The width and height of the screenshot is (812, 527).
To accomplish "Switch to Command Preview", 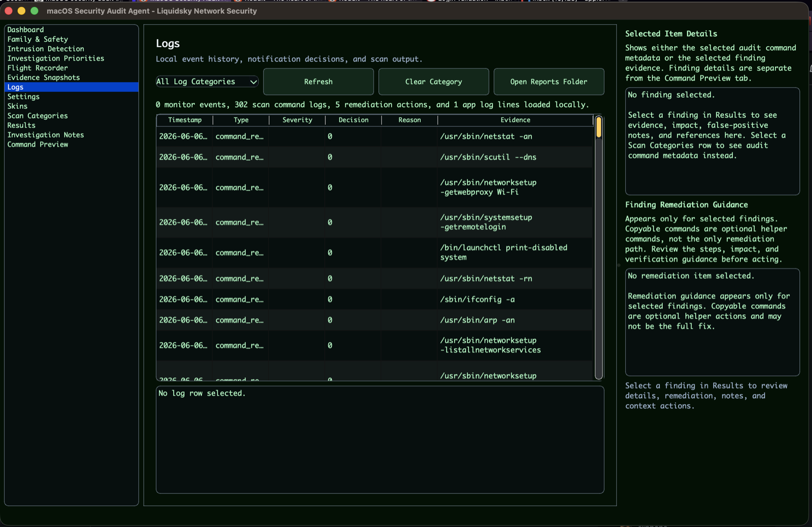I will (72, 145).
